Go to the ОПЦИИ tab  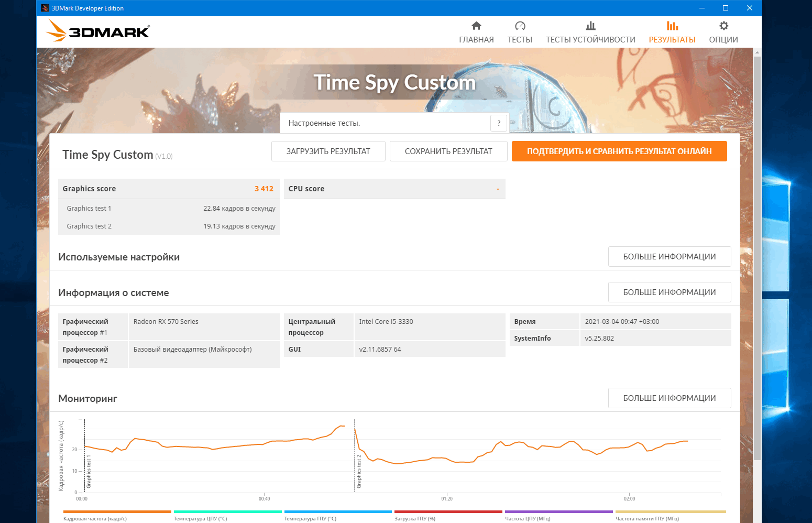[723, 40]
